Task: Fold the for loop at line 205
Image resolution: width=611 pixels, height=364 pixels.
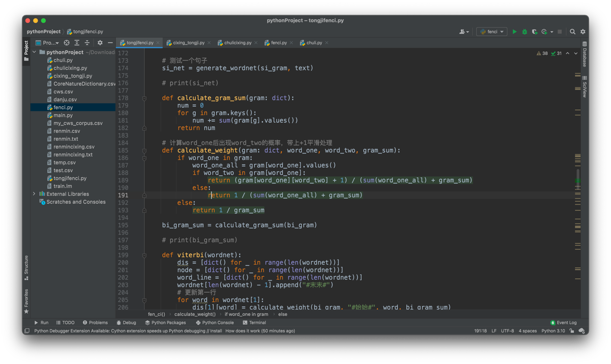Action: pos(144,300)
